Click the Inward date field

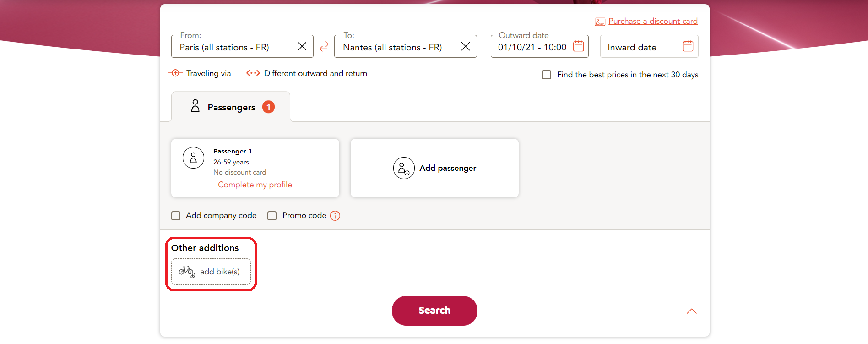pyautogui.click(x=649, y=46)
